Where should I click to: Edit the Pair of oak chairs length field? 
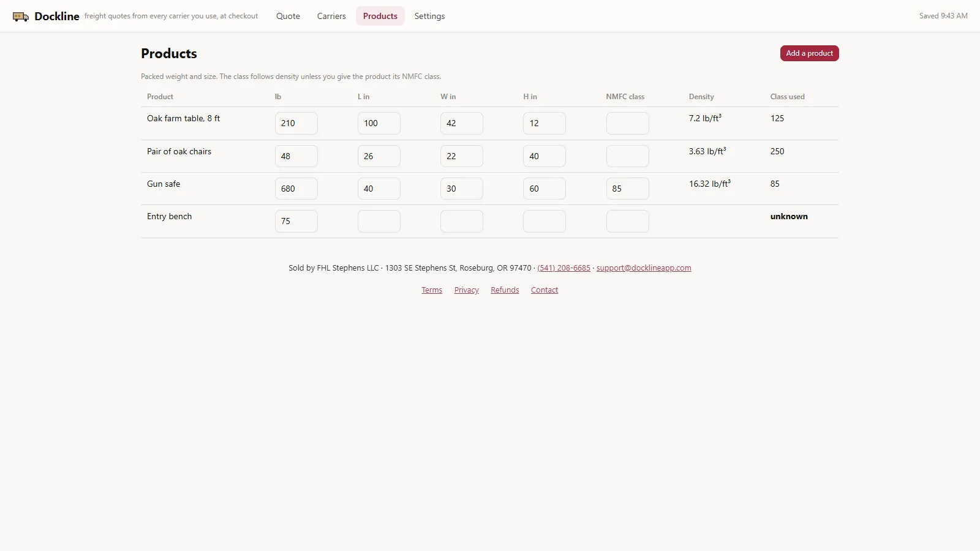pyautogui.click(x=379, y=156)
